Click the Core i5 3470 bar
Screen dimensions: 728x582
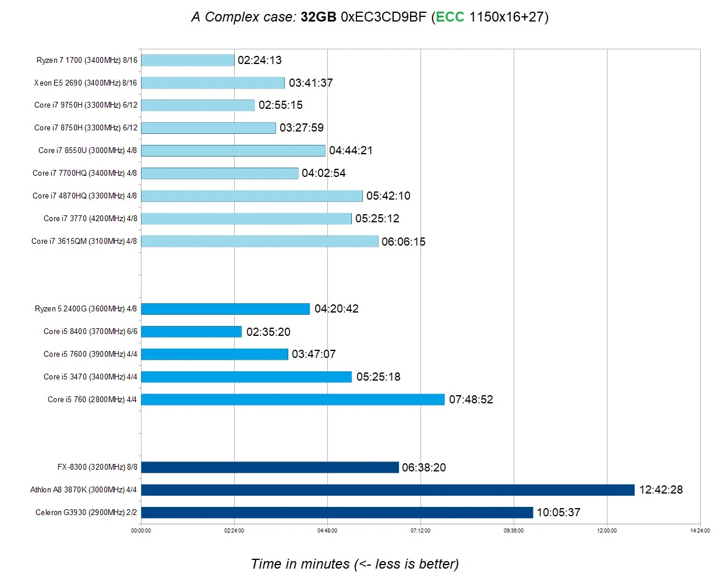coord(247,377)
